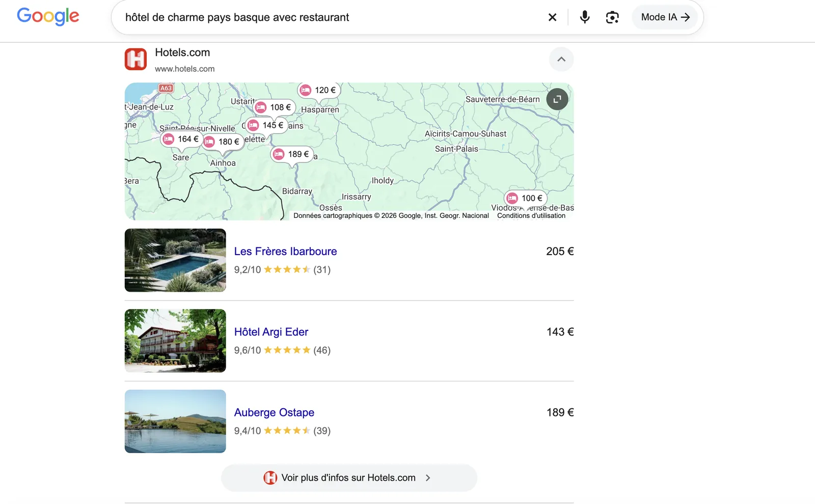Click Voir plus d'infos sur Hotels.com

(x=349, y=478)
